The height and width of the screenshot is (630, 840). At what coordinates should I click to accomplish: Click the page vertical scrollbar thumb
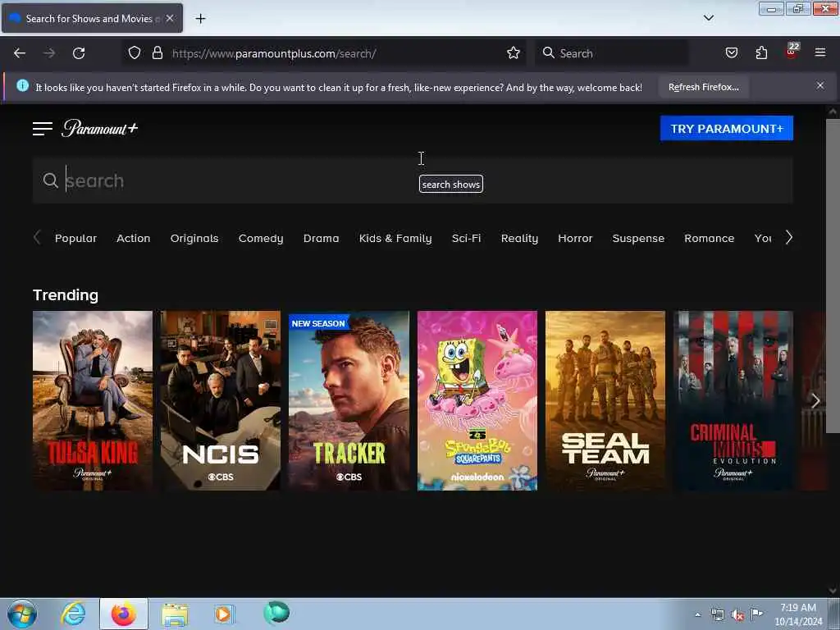pos(833,276)
